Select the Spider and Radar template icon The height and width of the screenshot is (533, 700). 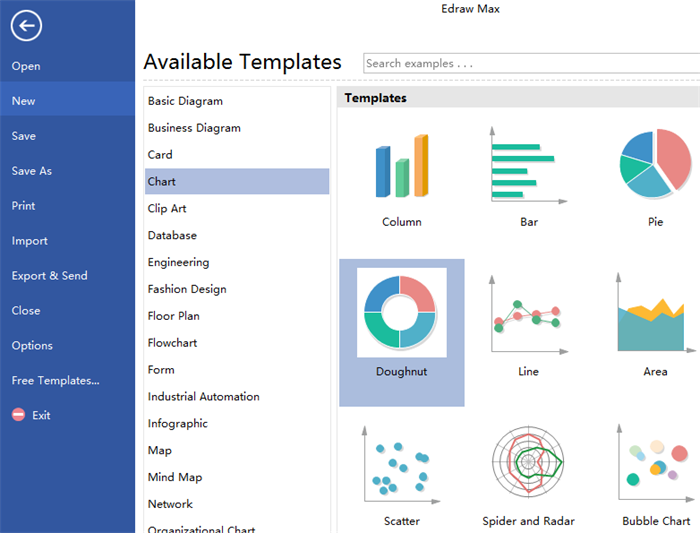pos(528,462)
